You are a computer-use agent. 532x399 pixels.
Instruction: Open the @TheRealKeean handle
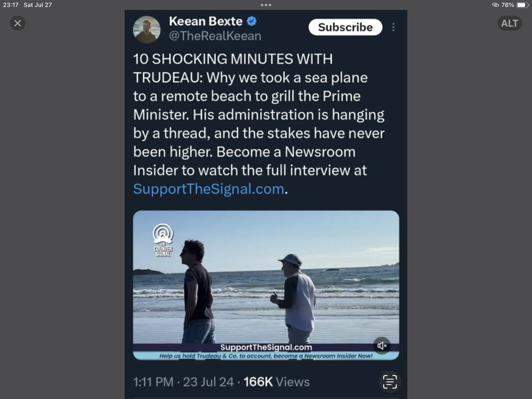215,36
